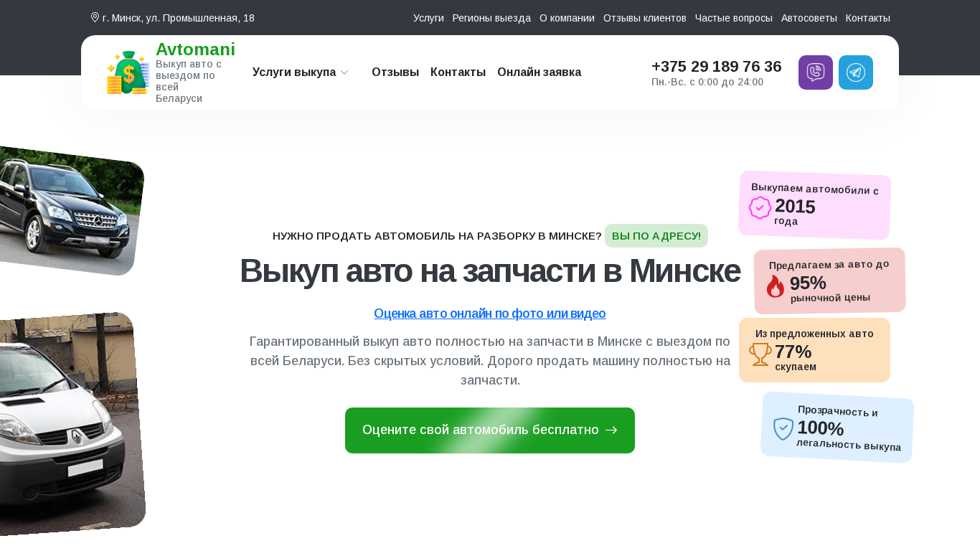Click the arrow on the green evaluation button
The image size is (980, 551).
611,430
